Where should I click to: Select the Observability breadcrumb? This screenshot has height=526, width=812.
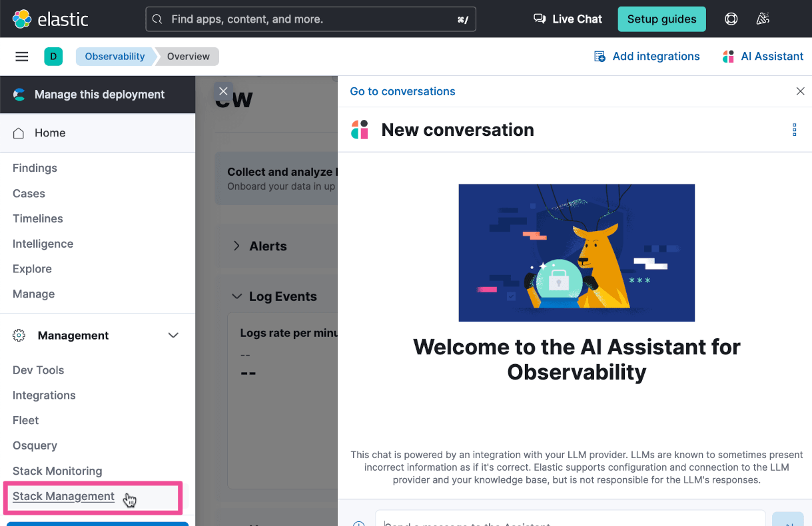point(115,57)
